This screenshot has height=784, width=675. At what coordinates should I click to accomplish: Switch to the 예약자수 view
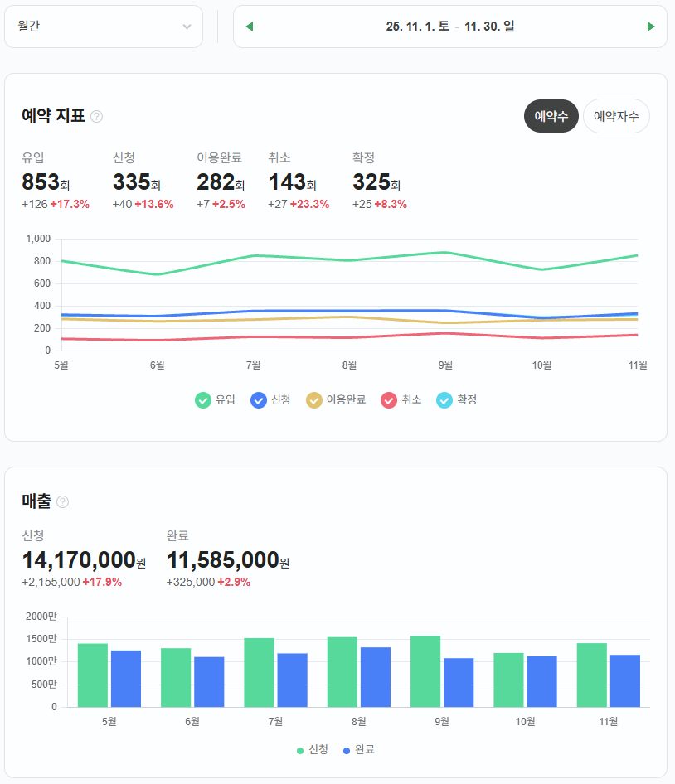[x=616, y=116]
